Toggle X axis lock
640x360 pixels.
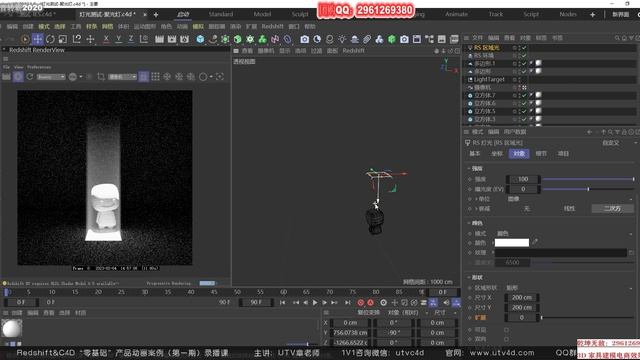pos(106,39)
